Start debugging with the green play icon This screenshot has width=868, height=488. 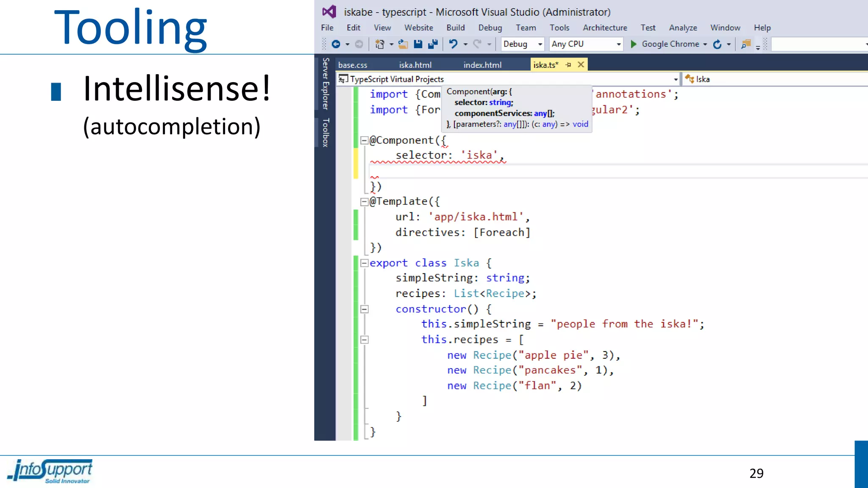coord(633,44)
